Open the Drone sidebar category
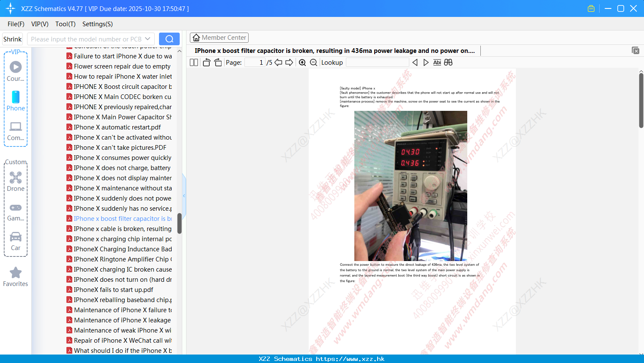This screenshot has height=363, width=644. tap(16, 181)
